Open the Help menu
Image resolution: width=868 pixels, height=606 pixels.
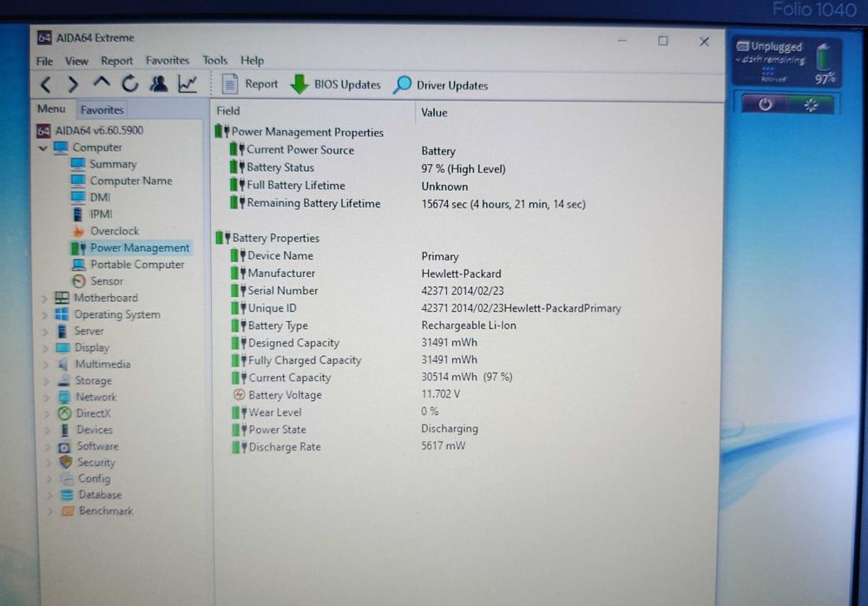252,61
